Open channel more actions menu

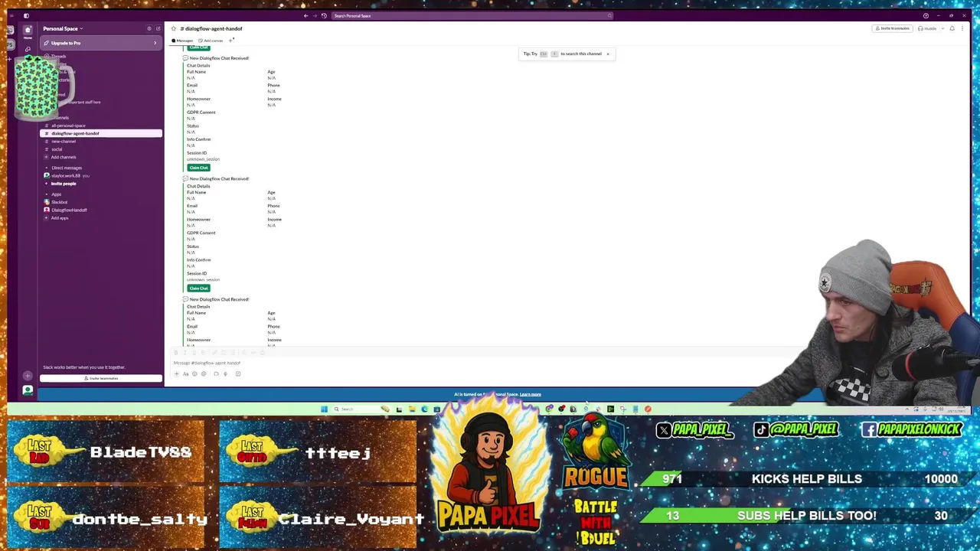click(x=962, y=28)
